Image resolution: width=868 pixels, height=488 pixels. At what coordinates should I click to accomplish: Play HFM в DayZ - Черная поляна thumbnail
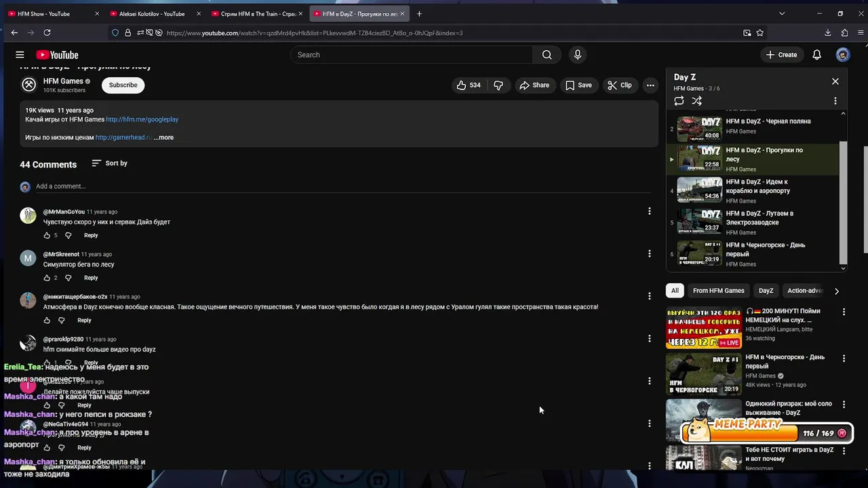700,129
